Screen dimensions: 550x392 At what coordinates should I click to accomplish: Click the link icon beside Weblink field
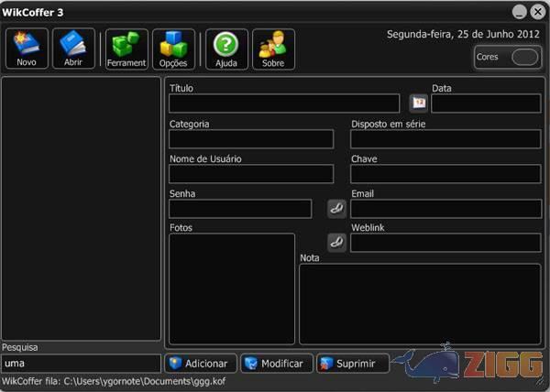[x=336, y=243]
